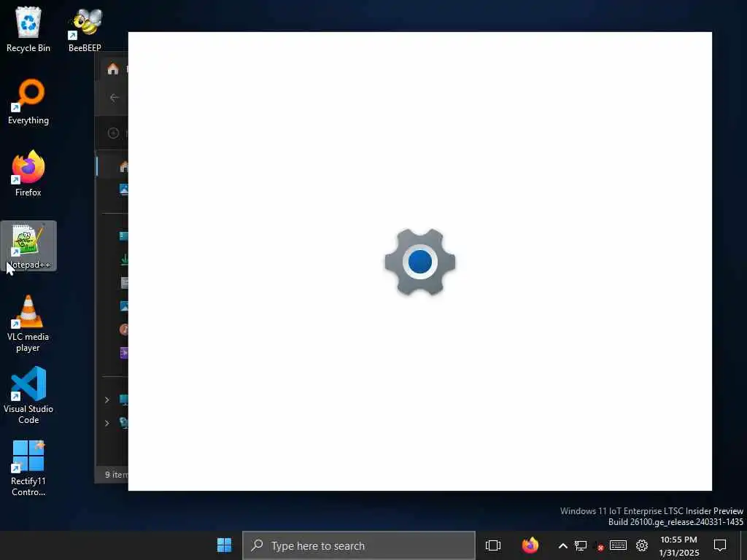
Task: Open Task View from the taskbar
Action: point(492,545)
